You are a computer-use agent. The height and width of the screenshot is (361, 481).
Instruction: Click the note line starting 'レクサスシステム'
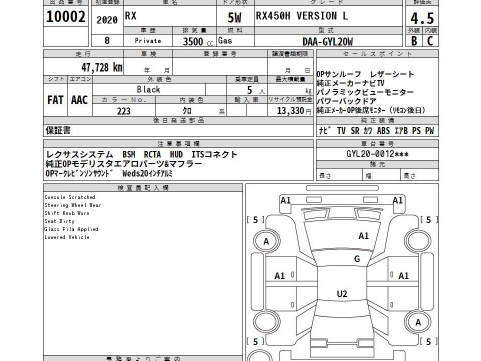[x=142, y=154]
